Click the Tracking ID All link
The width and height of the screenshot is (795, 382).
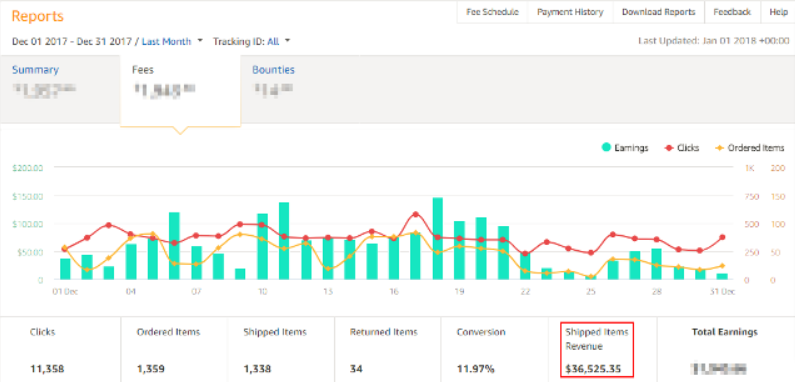click(x=273, y=42)
